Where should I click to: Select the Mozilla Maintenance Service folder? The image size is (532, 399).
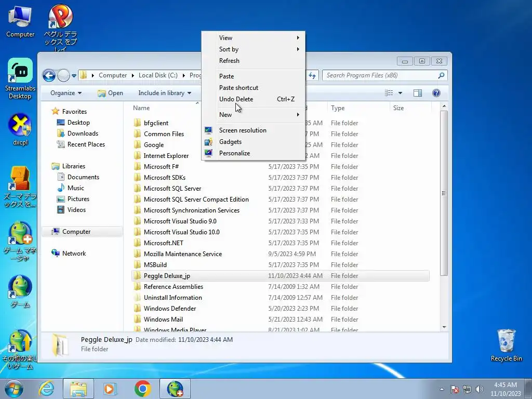tap(182, 254)
